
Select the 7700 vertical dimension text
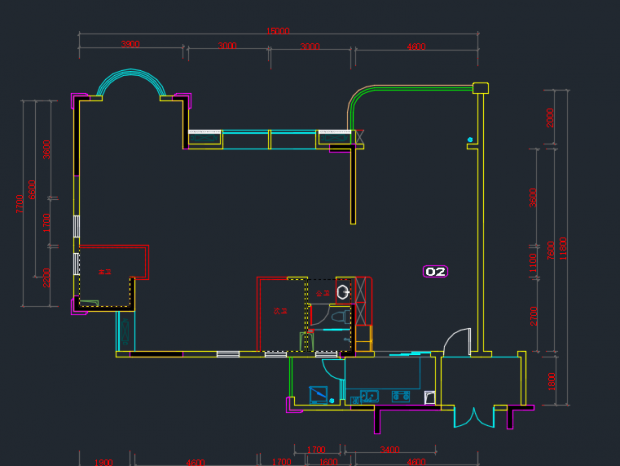pyautogui.click(x=19, y=204)
